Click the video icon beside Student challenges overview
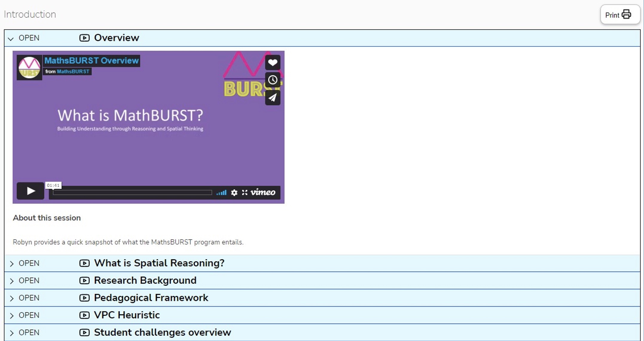 [84, 333]
